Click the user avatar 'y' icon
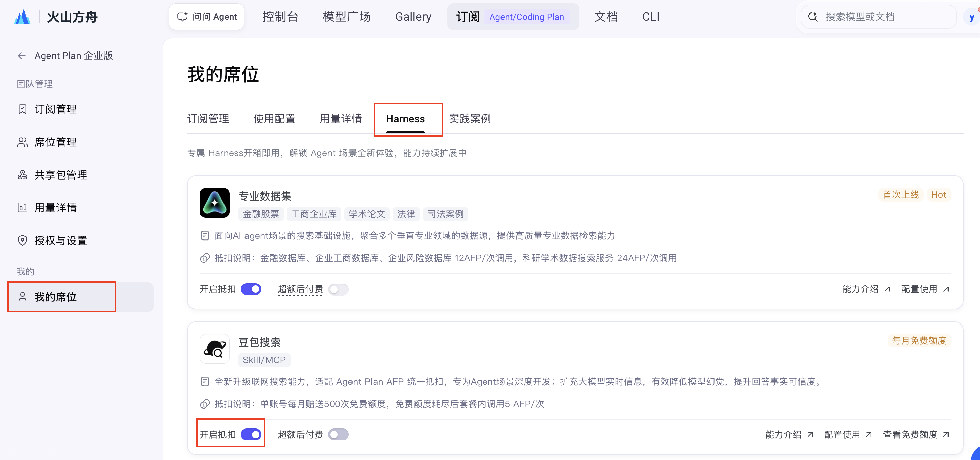Screen dimensions: 980x460 tap(971, 17)
